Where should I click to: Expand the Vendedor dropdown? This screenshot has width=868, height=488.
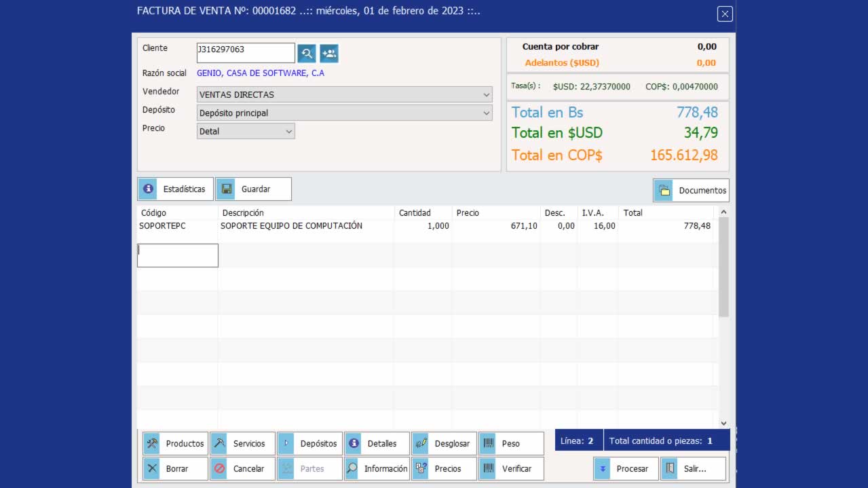[487, 95]
